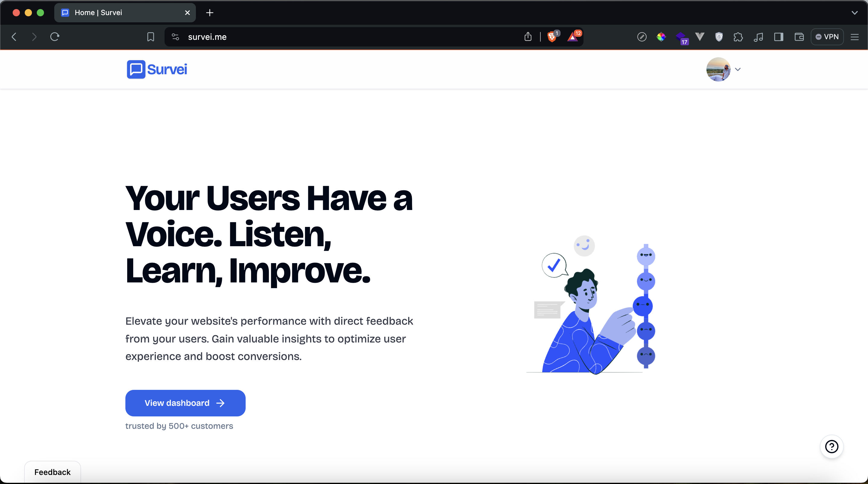Click the browser tab list expander arrow
The width and height of the screenshot is (868, 484).
coord(854,12)
